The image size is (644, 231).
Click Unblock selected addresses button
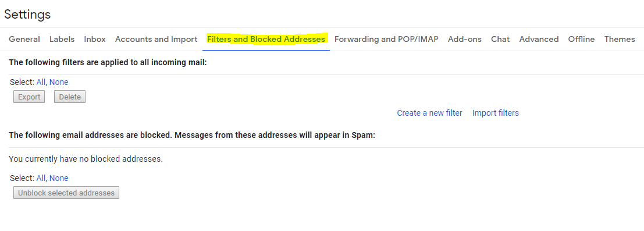66,193
